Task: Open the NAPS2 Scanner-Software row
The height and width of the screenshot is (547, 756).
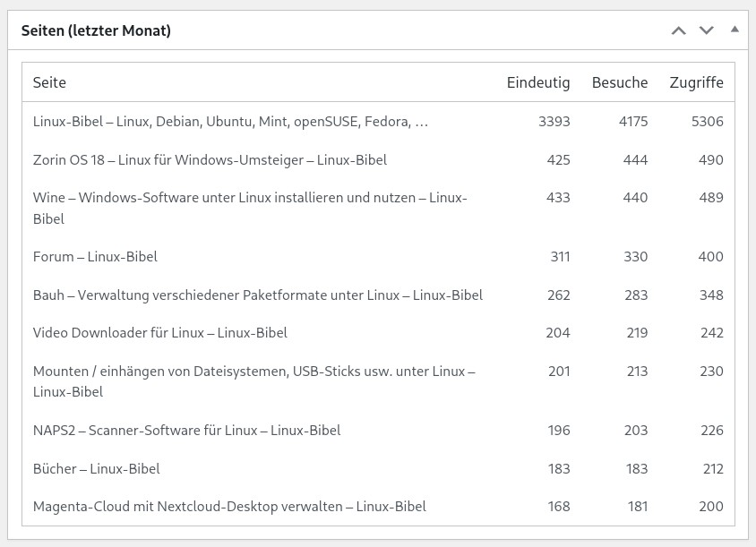Action: point(186,430)
